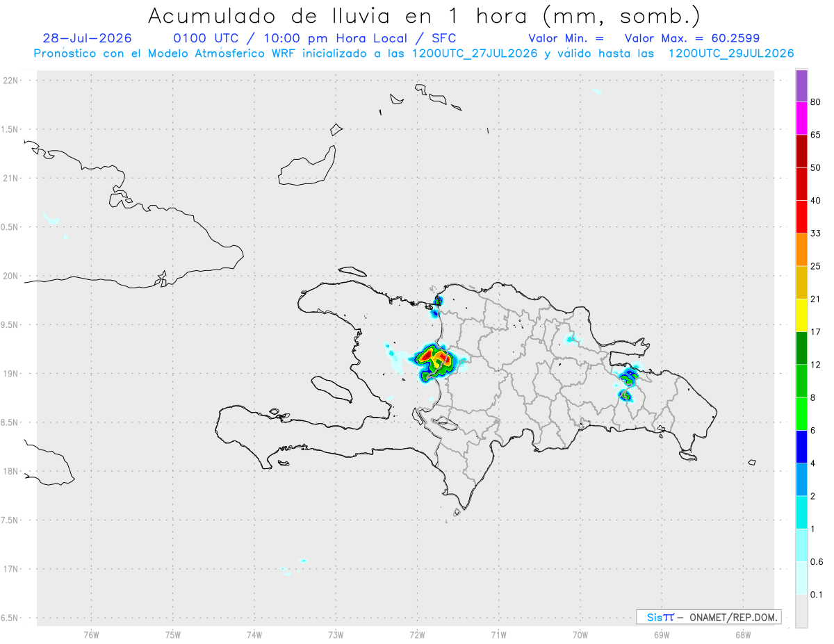
Task: Click the '1200UTC_27JUL2026' initialization time
Action: (x=475, y=53)
